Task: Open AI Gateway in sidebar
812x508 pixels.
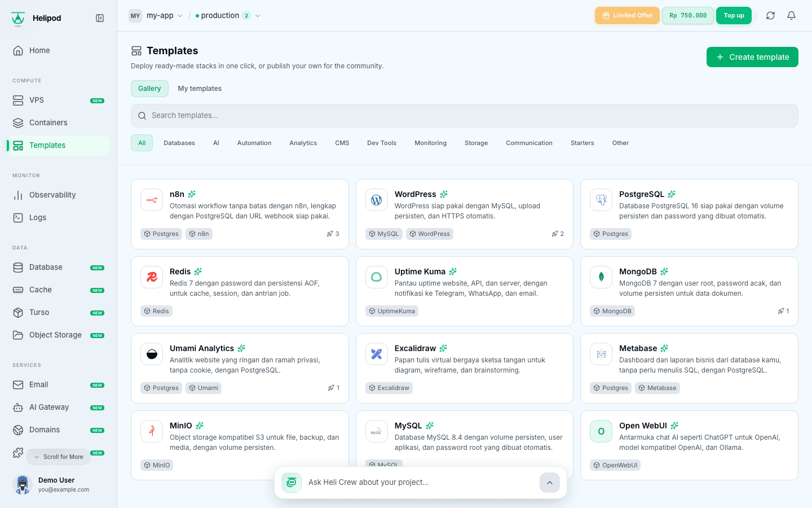Action: click(x=59, y=407)
